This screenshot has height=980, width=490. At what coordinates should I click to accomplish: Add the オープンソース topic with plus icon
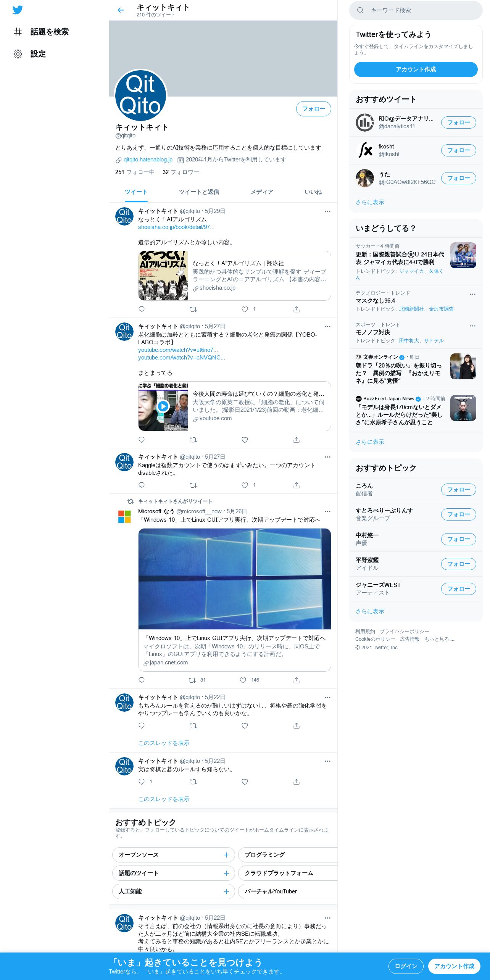point(226,855)
